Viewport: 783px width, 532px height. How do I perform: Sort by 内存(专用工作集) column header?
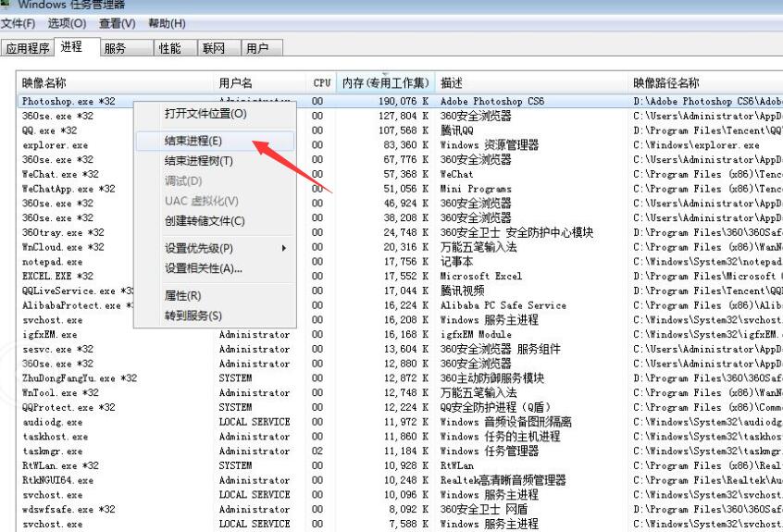click(386, 83)
